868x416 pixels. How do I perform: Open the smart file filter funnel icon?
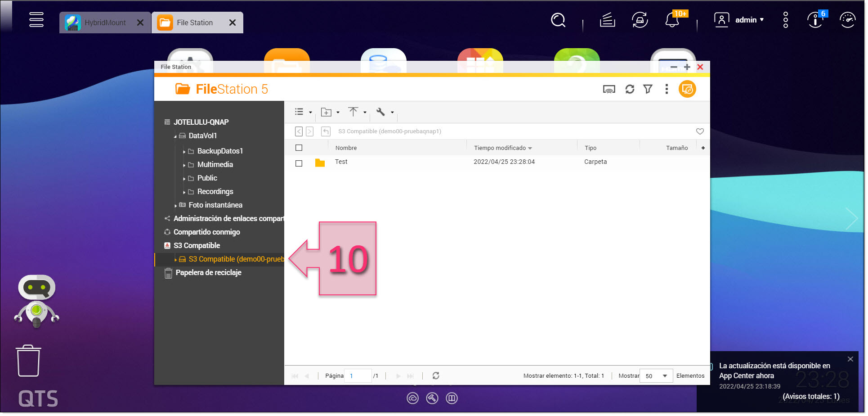[x=648, y=89]
